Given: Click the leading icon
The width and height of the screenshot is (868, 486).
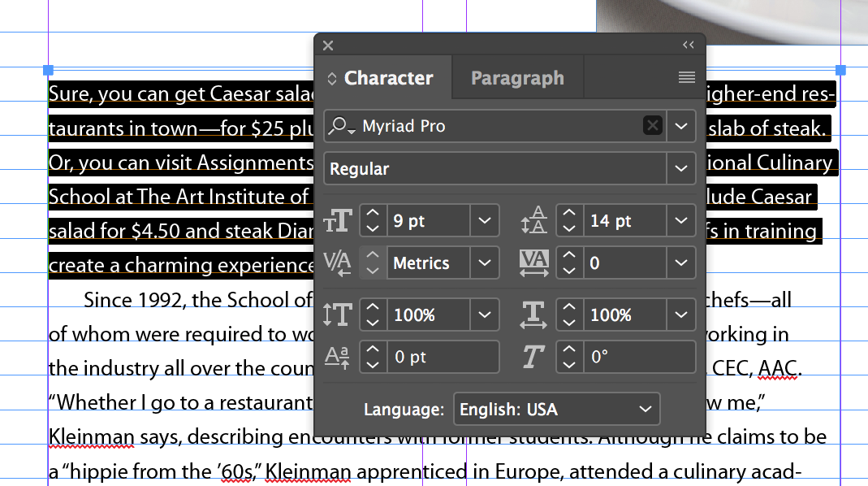Looking at the screenshot, I should [533, 220].
